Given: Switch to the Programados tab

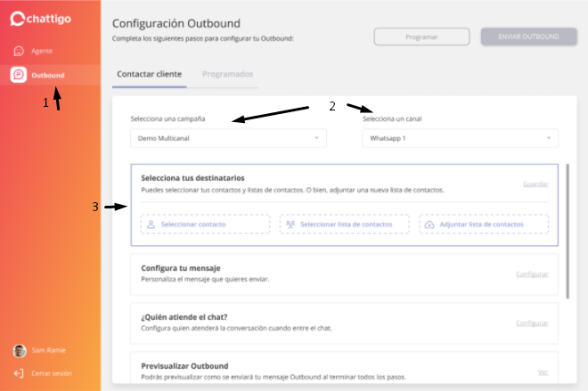Looking at the screenshot, I should (x=227, y=74).
